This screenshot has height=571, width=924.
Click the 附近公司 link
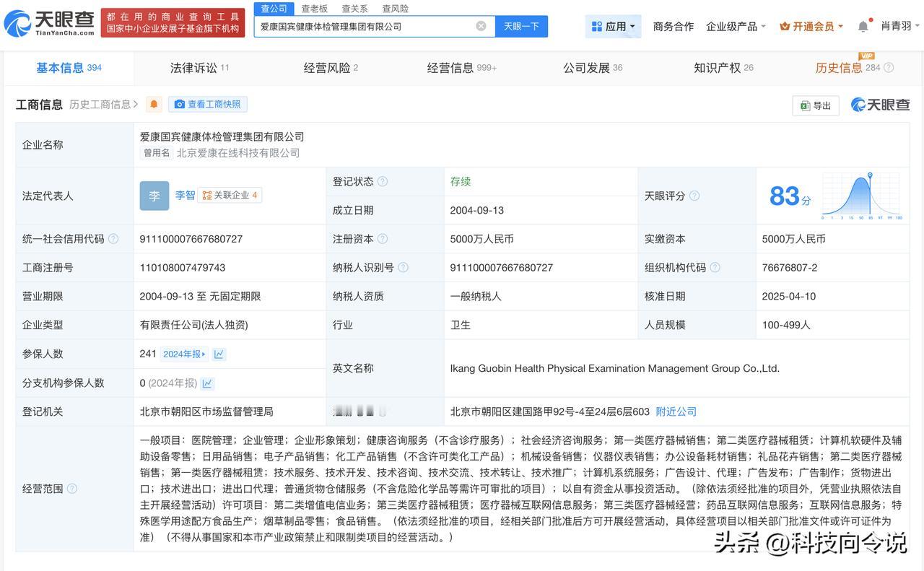(676, 411)
